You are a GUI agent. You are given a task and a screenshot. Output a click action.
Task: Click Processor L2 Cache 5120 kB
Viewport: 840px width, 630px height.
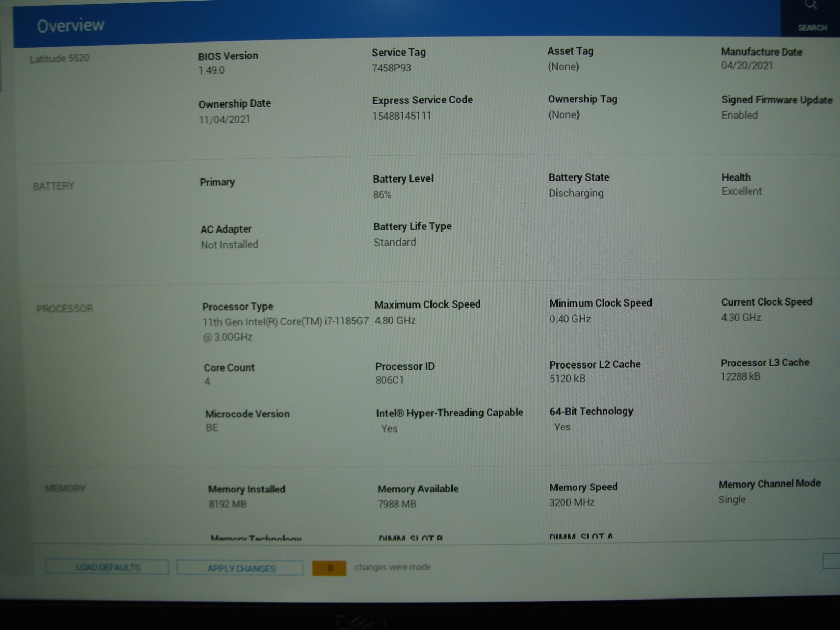567,379
